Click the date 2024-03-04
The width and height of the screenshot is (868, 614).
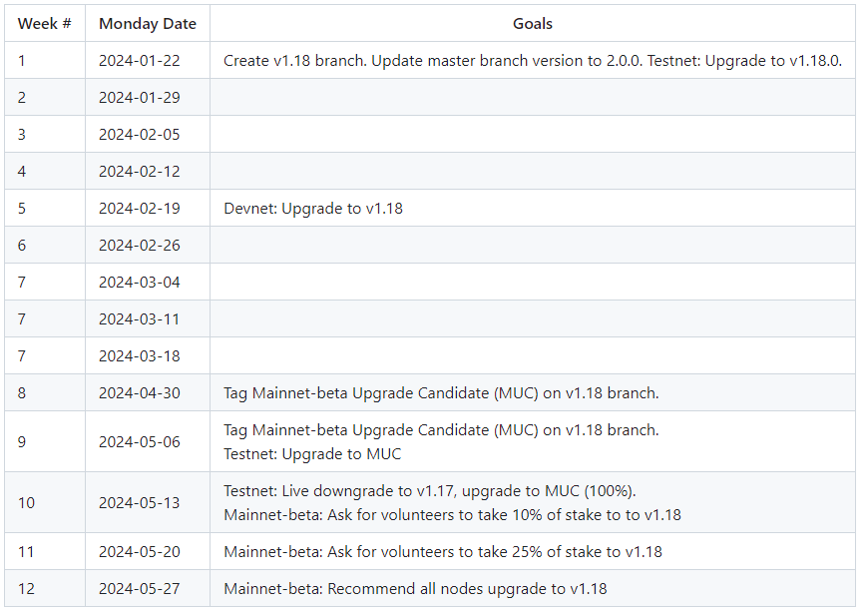[x=139, y=282]
